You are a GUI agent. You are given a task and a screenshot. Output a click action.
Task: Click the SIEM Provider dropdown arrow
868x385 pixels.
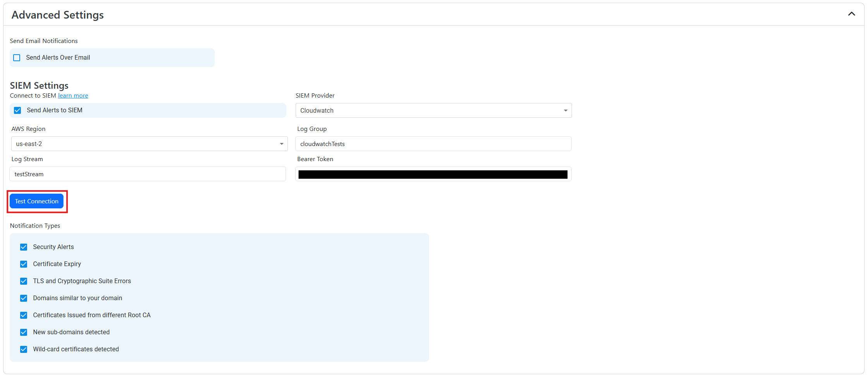565,110
